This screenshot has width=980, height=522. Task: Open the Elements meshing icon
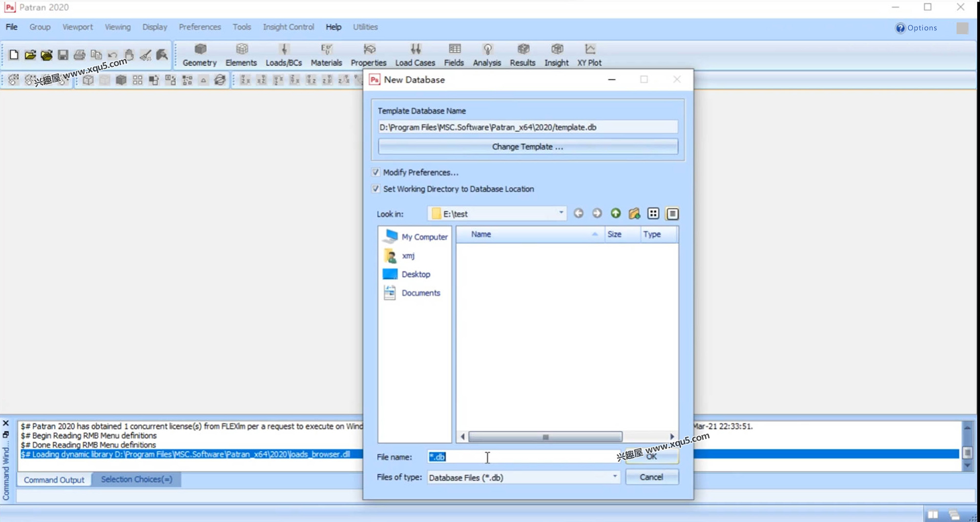click(241, 55)
